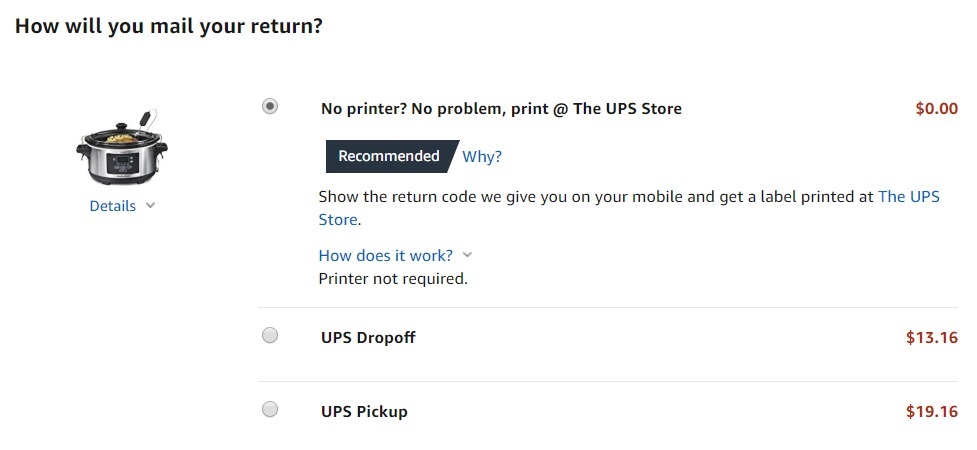Select the UPS Store print return option

(x=270, y=107)
